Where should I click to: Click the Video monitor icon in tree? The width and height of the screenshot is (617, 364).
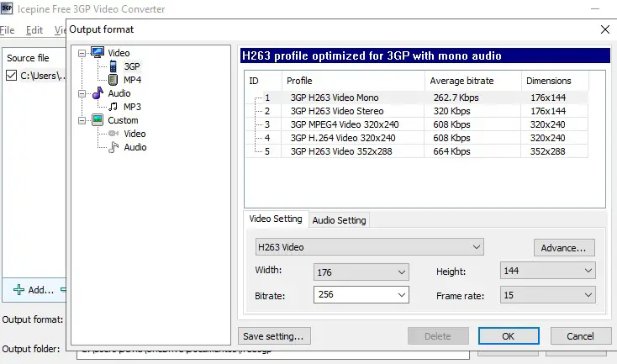click(x=98, y=52)
